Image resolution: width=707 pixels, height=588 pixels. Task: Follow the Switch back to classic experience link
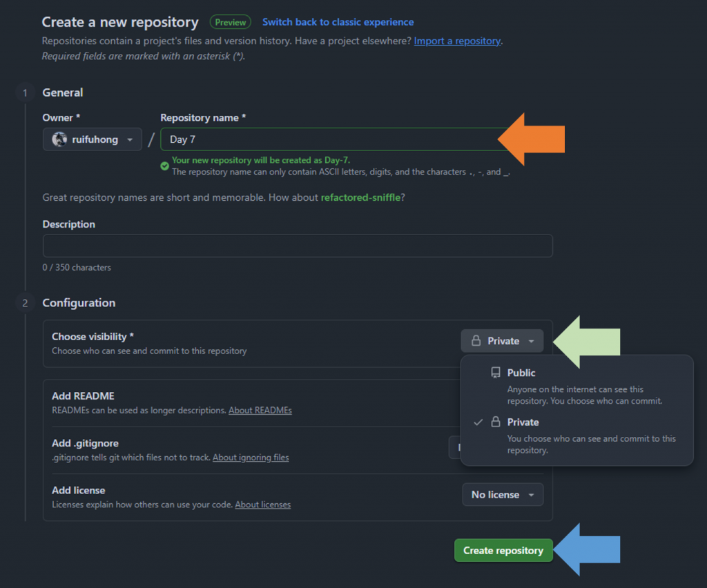click(338, 22)
